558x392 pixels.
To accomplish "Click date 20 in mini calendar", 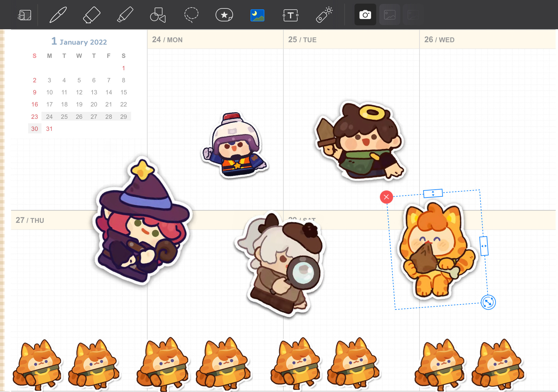I will [x=94, y=104].
